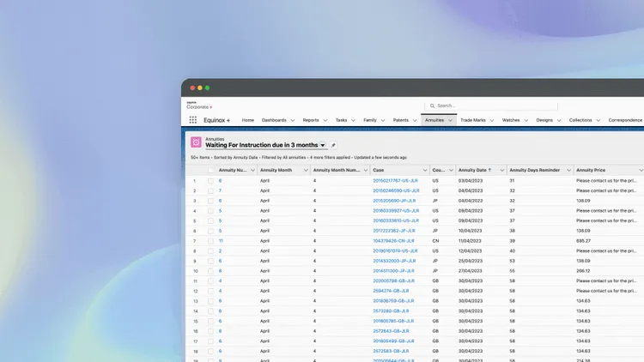Expand the Dashboards tab chevron

[x=293, y=120]
